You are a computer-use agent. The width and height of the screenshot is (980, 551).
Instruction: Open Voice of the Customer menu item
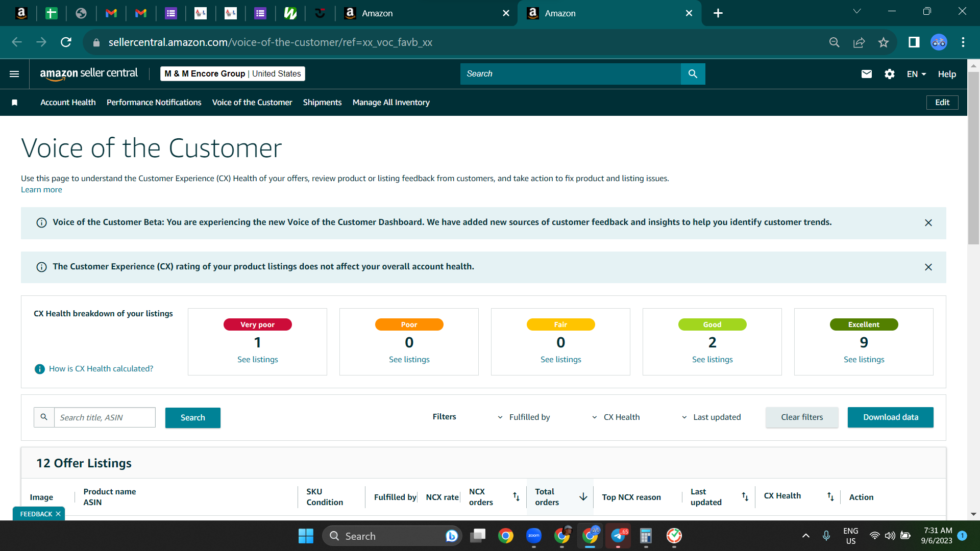(x=252, y=103)
